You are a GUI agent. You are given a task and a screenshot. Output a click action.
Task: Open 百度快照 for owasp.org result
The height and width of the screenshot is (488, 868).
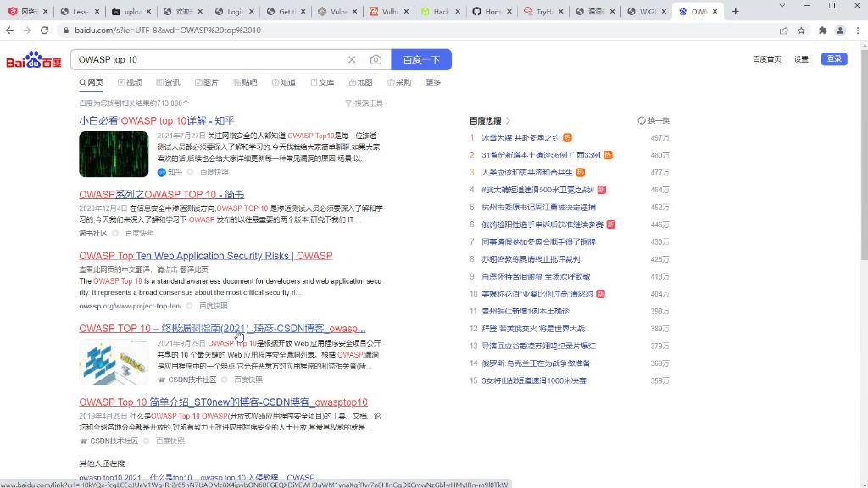click(213, 306)
